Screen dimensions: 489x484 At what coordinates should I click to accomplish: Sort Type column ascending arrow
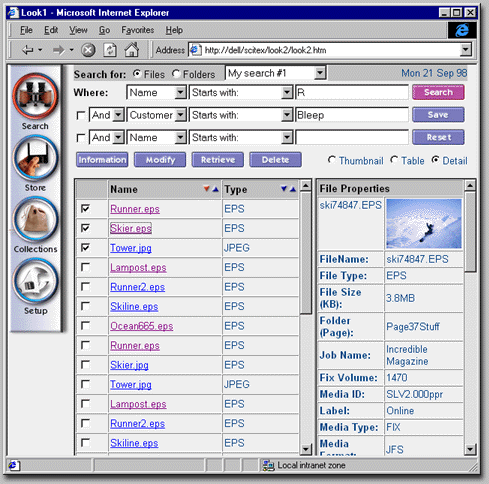pyautogui.click(x=293, y=189)
